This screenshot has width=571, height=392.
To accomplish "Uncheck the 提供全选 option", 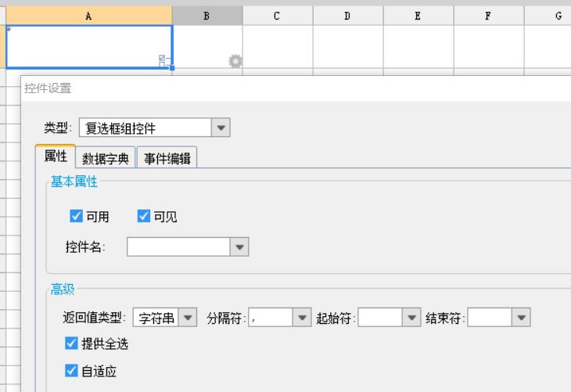I will [x=71, y=343].
